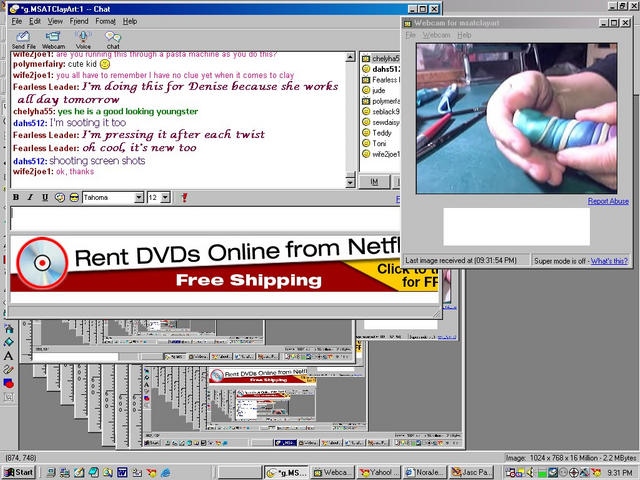Image resolution: width=640 pixels, height=480 pixels.
Task: Toggle italic formatting
Action: 30,198
